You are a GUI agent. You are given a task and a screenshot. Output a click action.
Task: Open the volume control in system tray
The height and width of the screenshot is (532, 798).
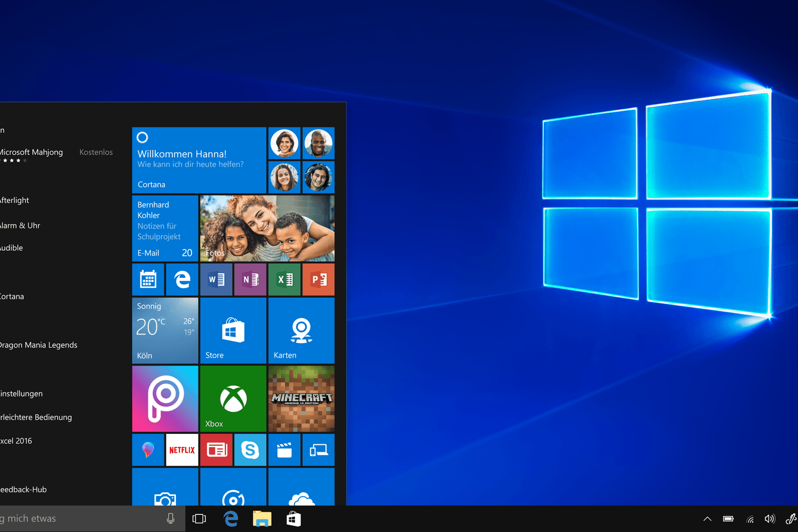coord(769,519)
